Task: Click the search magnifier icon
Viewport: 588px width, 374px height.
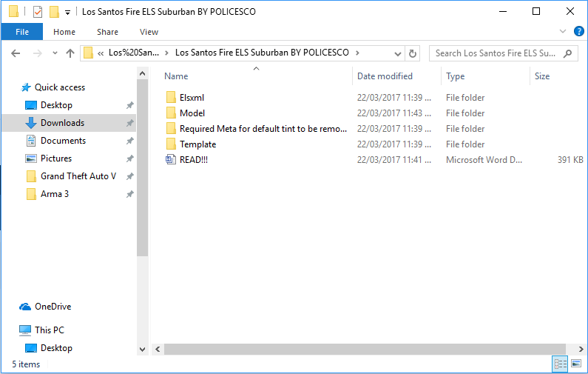Action: coord(568,53)
